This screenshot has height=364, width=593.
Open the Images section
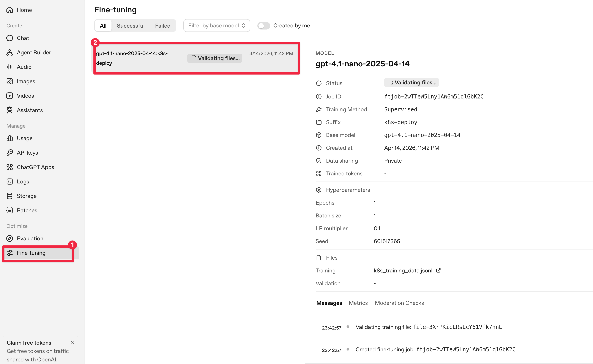pos(26,81)
